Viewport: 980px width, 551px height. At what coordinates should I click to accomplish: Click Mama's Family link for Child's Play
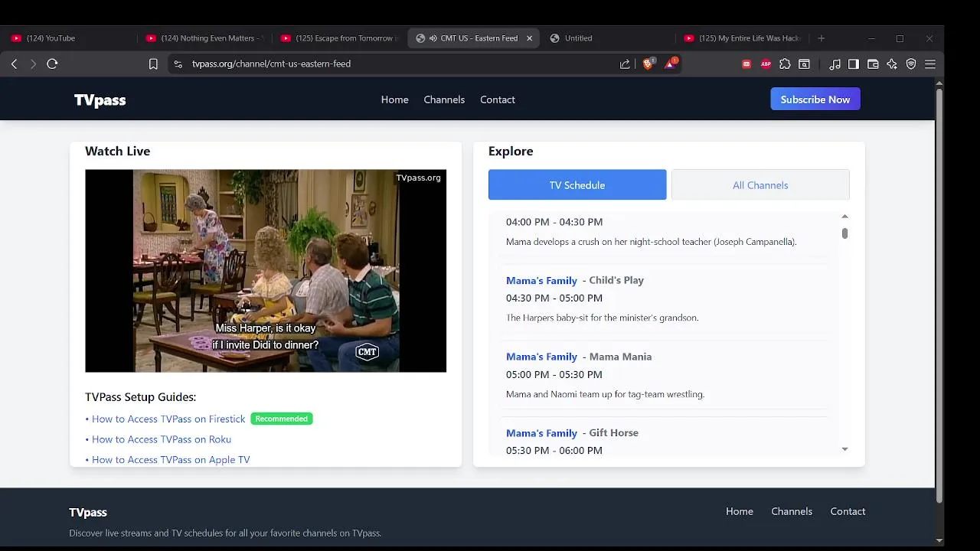(541, 280)
